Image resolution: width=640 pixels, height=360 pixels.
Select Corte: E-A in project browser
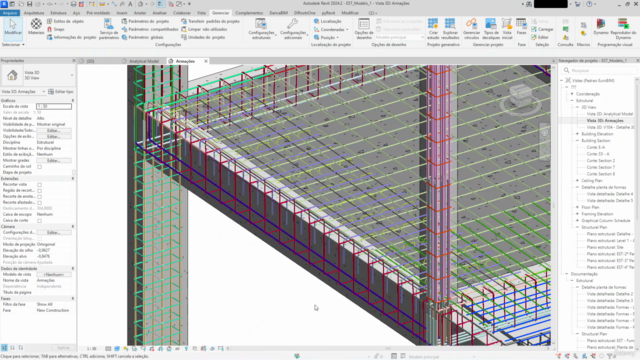click(596, 147)
